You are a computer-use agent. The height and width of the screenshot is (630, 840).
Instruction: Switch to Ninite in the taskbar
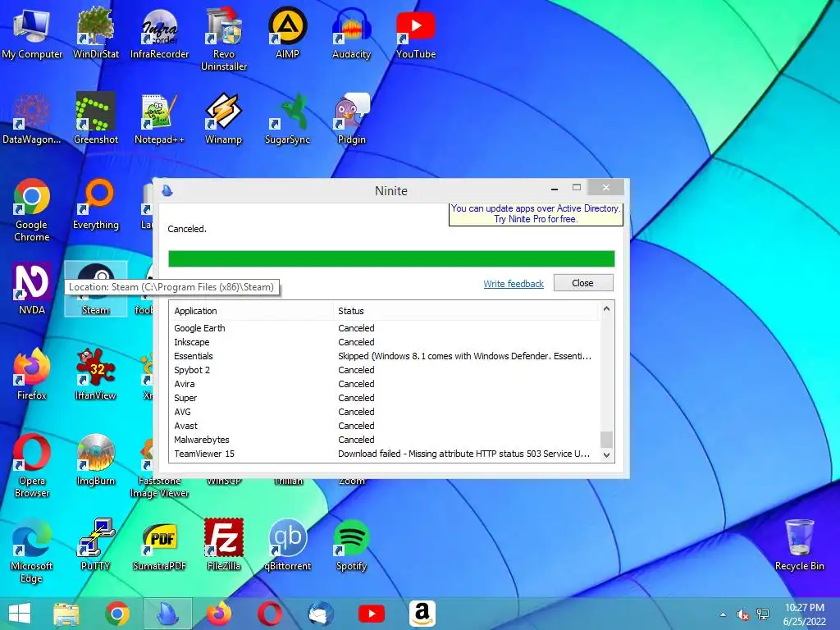click(167, 614)
